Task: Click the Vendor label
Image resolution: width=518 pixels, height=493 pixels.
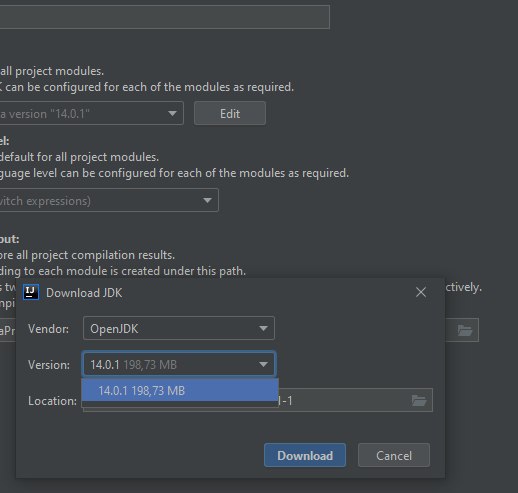Action: click(x=48, y=329)
